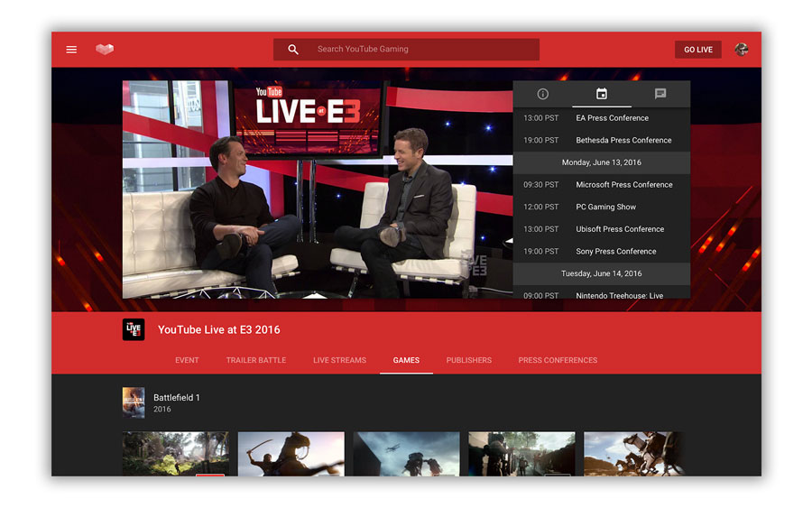Screen dimensions: 812x508
Task: Select PC Gaming Show schedule entry
Action: tap(602, 208)
